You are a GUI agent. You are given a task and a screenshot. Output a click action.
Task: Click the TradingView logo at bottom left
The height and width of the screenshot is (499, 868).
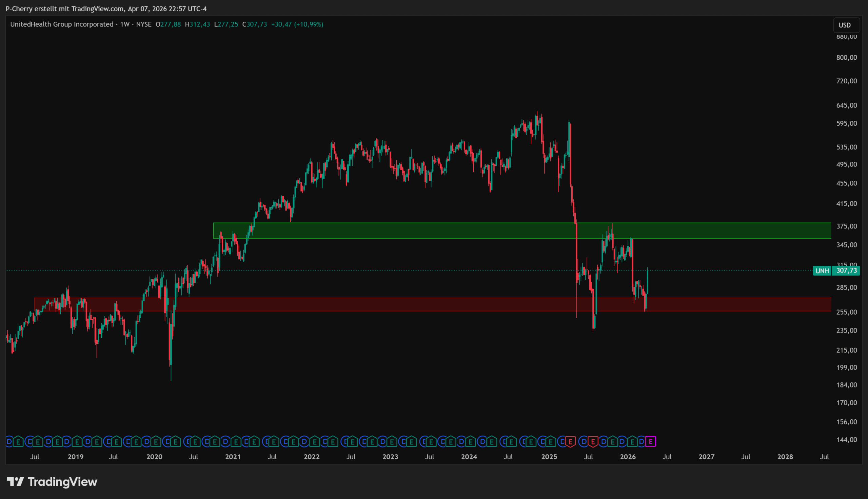(52, 482)
